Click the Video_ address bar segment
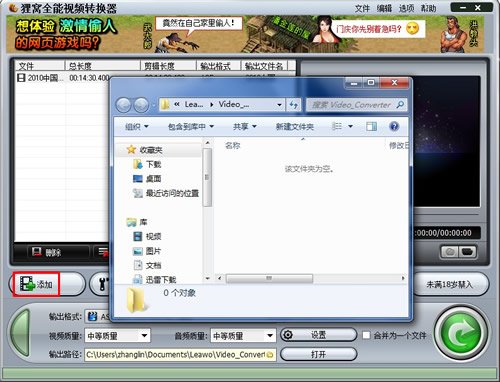The image size is (500, 382). click(x=234, y=105)
